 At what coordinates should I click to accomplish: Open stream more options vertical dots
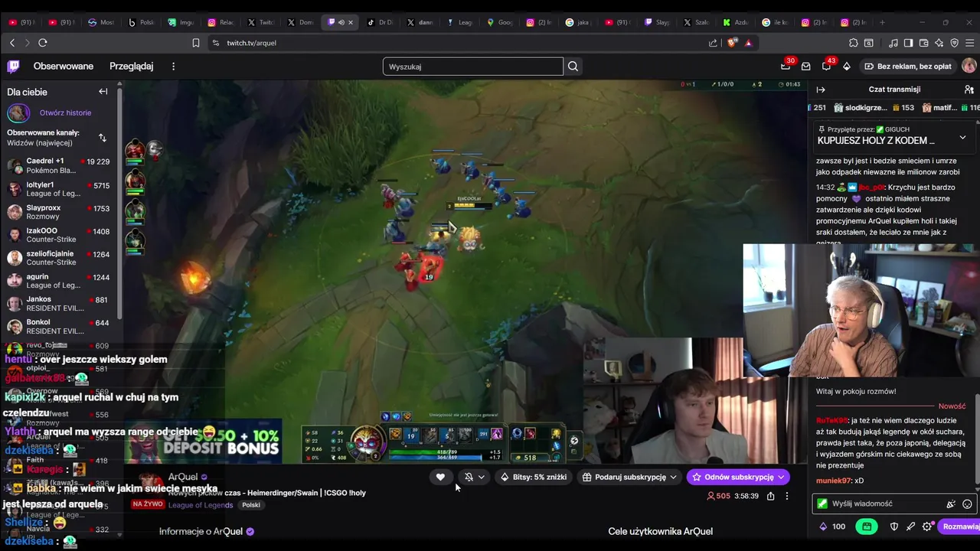point(786,496)
